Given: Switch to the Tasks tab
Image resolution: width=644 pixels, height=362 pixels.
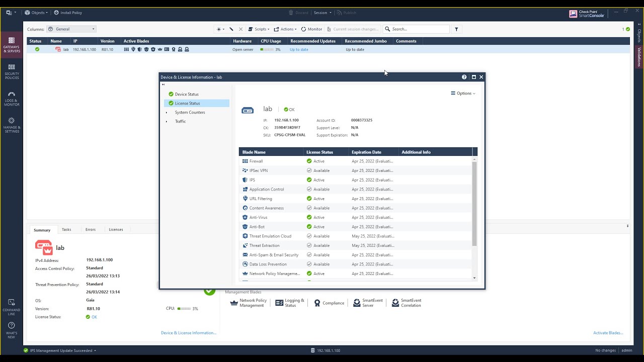Looking at the screenshot, I should 66,229.
